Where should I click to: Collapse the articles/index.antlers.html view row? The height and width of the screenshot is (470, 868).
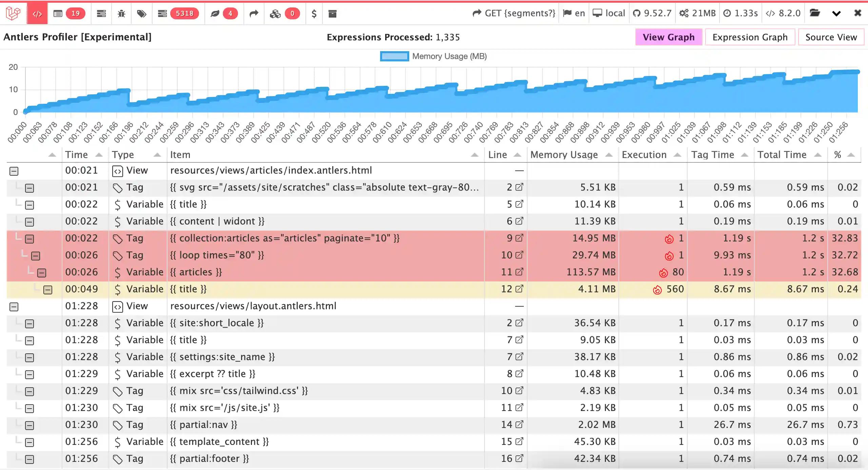(x=14, y=171)
